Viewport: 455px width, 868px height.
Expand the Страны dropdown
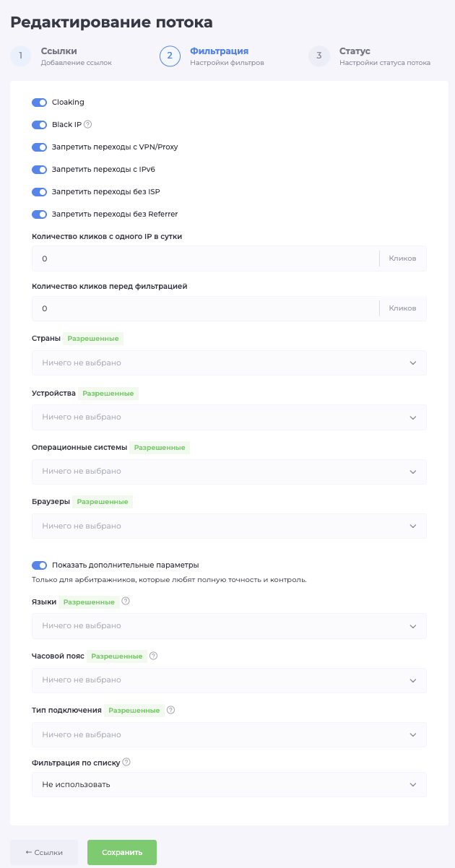(x=228, y=363)
